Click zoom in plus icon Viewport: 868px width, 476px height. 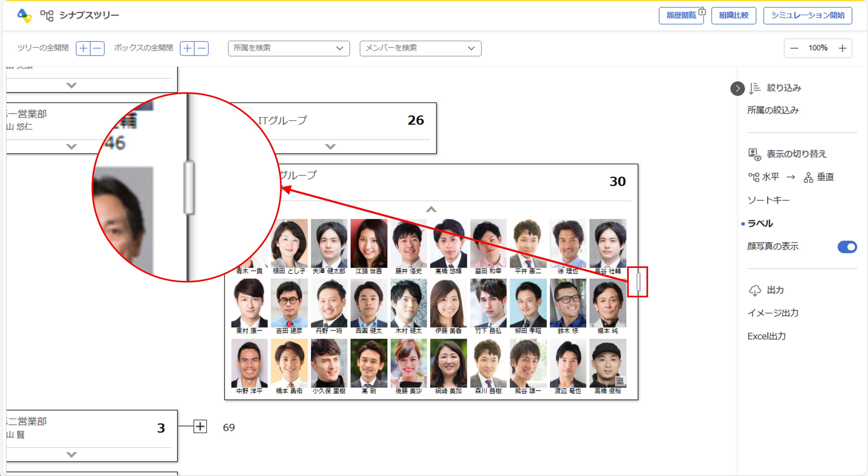tap(842, 48)
